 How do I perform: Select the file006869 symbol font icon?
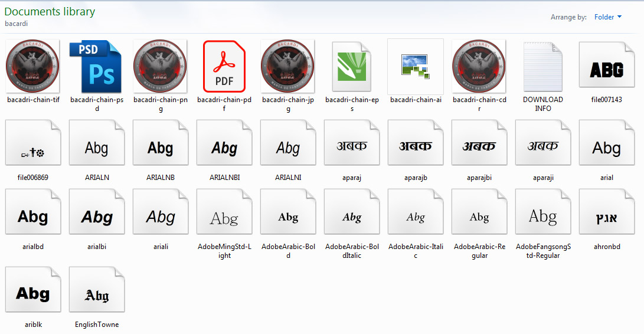[x=33, y=147]
